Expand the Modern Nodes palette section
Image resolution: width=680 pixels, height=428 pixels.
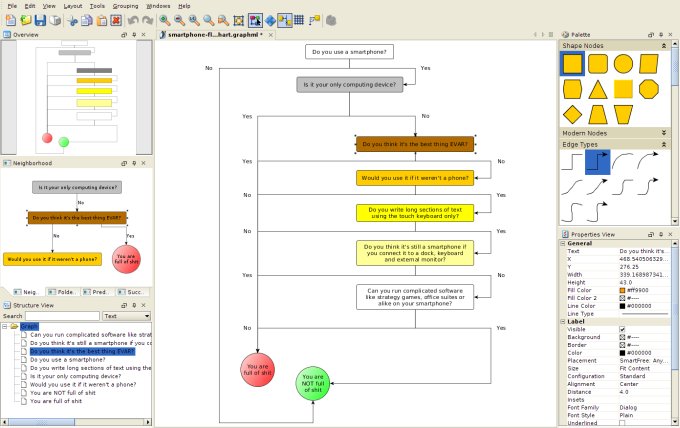(663, 132)
